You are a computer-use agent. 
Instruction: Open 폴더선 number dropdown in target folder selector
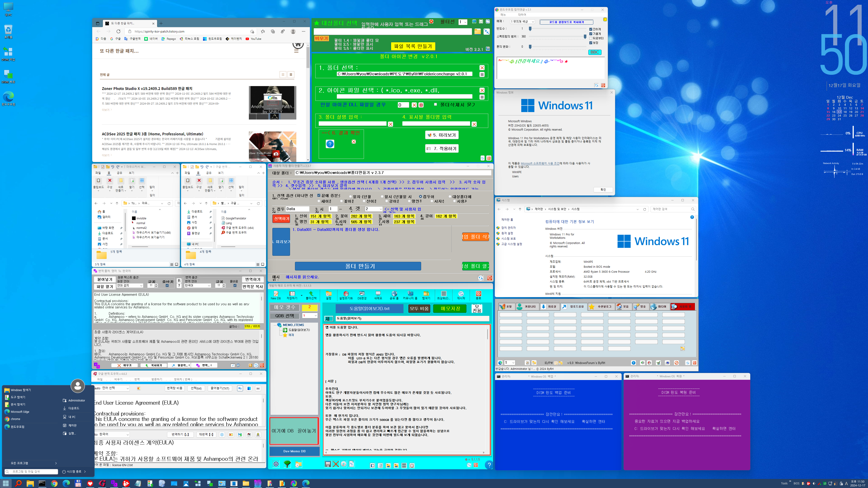(463, 22)
